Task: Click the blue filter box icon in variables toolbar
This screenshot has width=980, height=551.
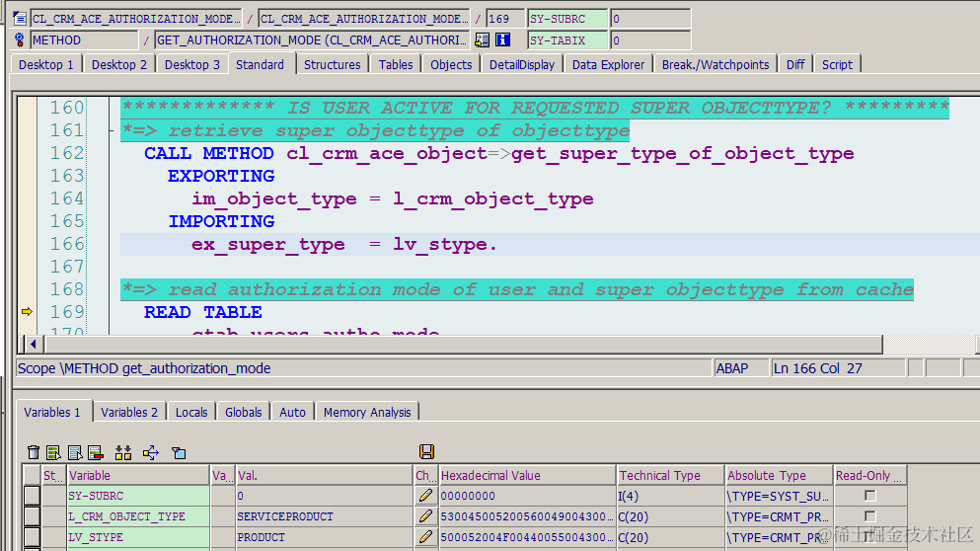Action: coord(179,452)
